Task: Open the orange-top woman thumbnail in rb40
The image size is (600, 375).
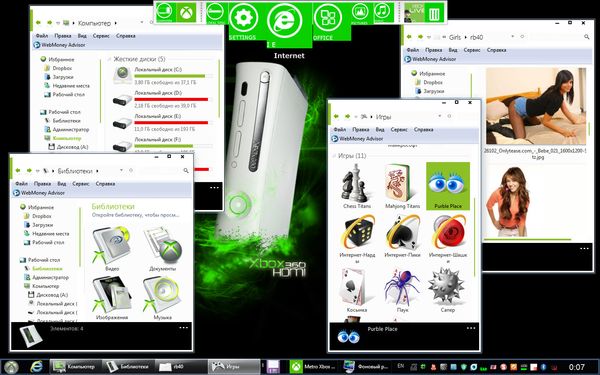Action: 508,202
